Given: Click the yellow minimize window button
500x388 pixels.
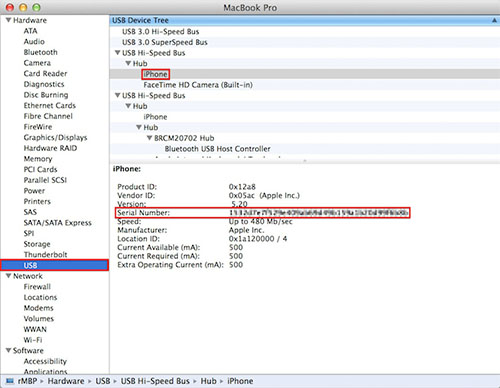Looking at the screenshot, I should (23, 7).
